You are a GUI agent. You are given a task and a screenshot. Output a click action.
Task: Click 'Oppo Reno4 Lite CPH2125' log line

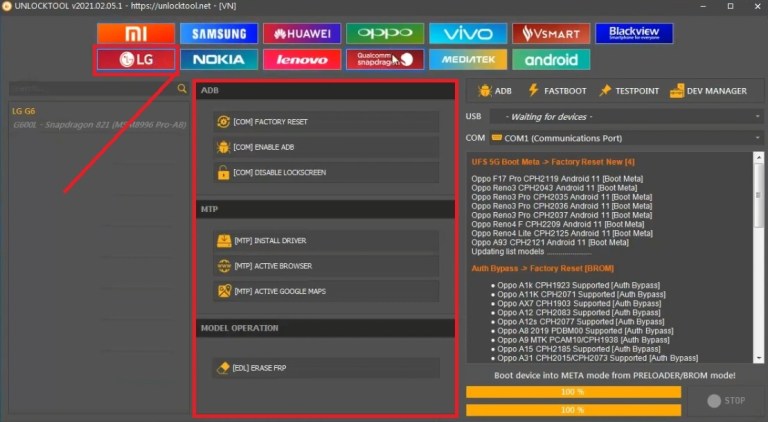point(562,234)
